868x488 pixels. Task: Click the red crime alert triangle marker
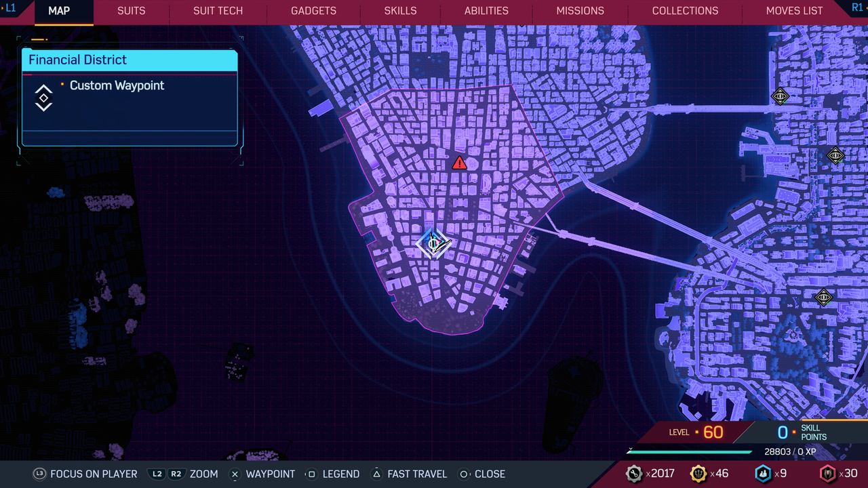point(460,163)
